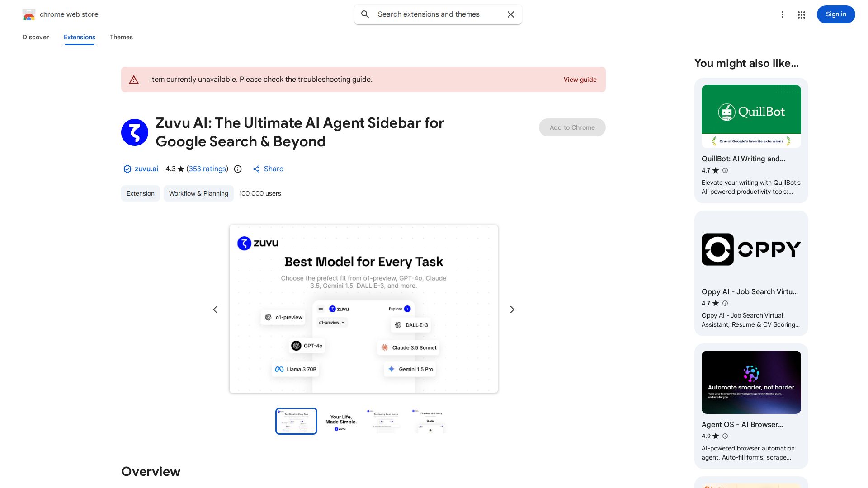Advance the screenshot carousel with the right arrow

click(512, 309)
